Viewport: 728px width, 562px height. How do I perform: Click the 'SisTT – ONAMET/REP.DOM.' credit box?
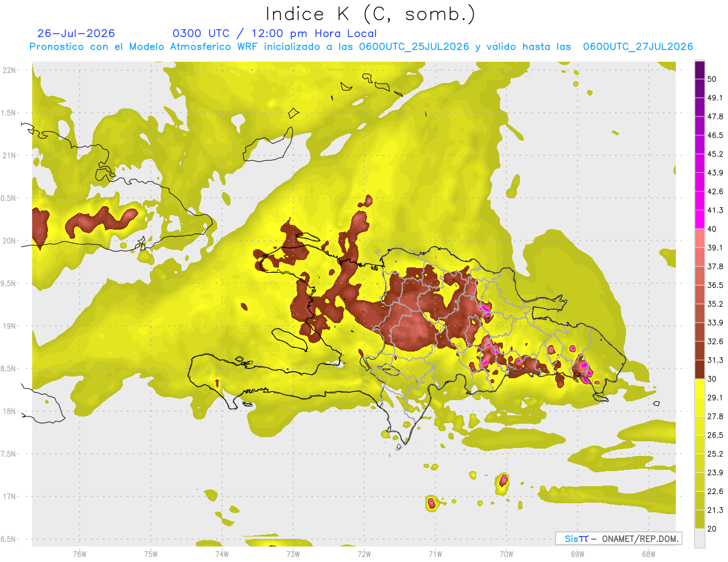click(618, 538)
